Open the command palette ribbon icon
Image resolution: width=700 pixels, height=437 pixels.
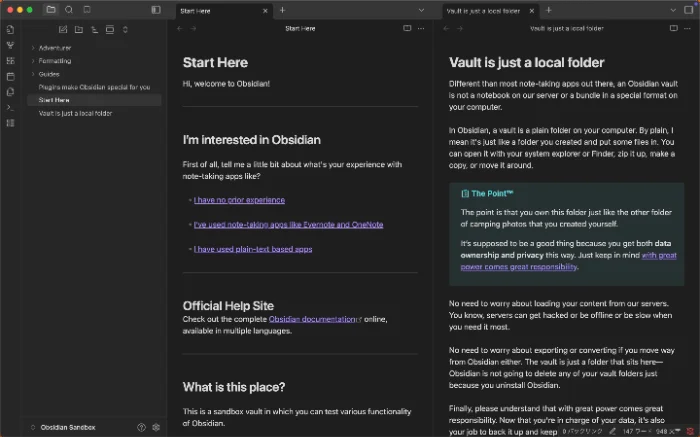click(10, 107)
